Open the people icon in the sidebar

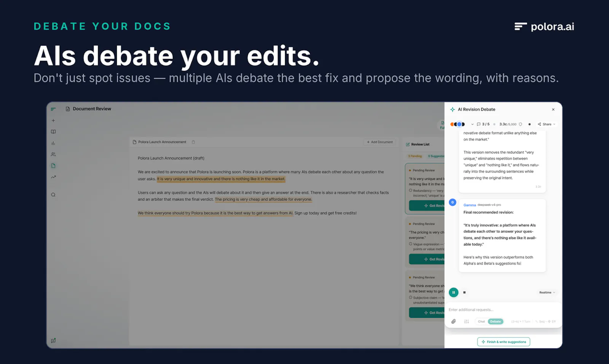pyautogui.click(x=53, y=154)
